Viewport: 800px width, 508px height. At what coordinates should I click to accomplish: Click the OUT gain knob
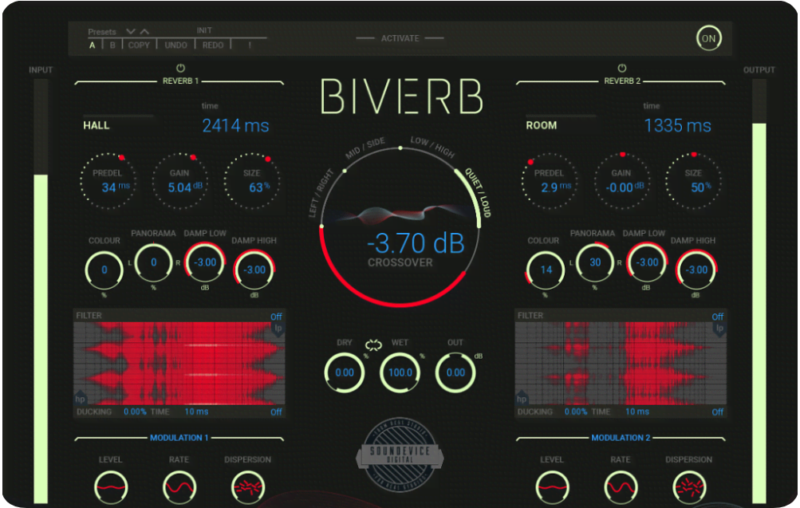455,372
